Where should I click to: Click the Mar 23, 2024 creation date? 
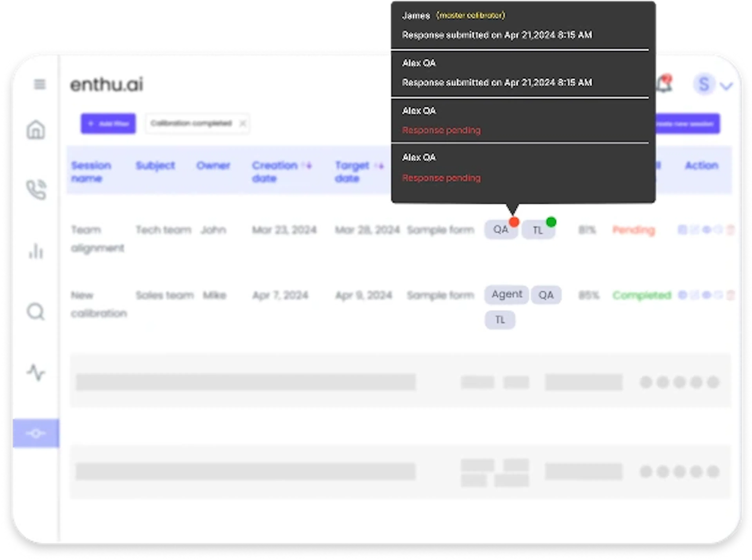(284, 230)
